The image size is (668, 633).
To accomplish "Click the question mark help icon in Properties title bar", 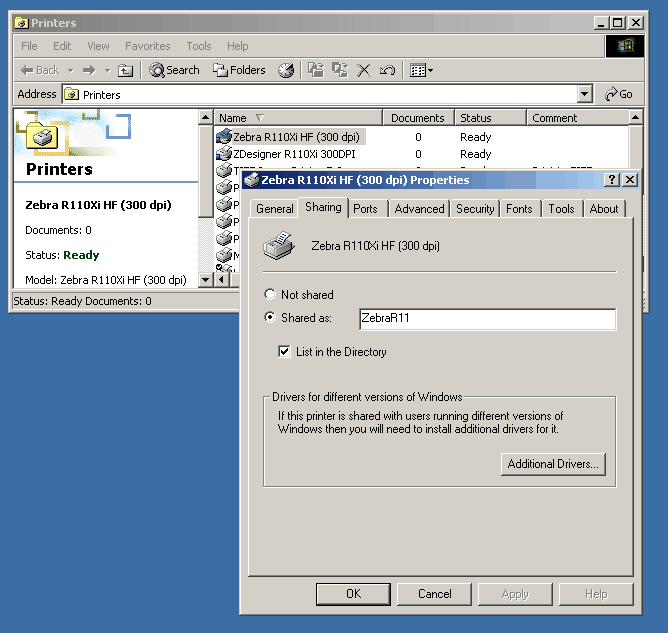I will point(612,180).
